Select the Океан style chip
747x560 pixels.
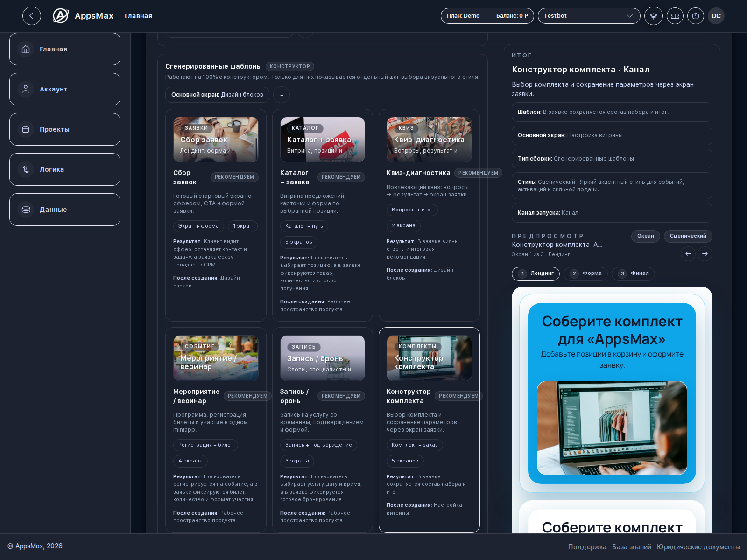(x=646, y=236)
